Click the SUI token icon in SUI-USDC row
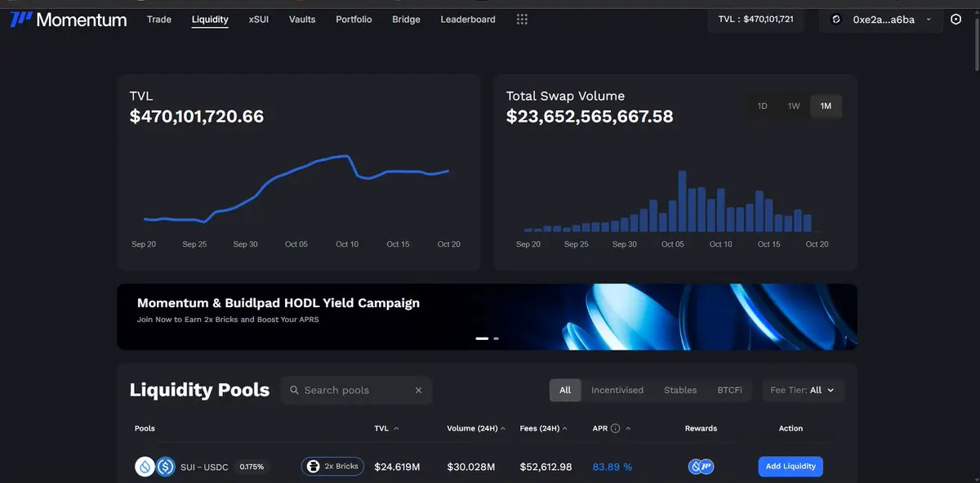Screen dimensions: 980x483 [x=145, y=467]
